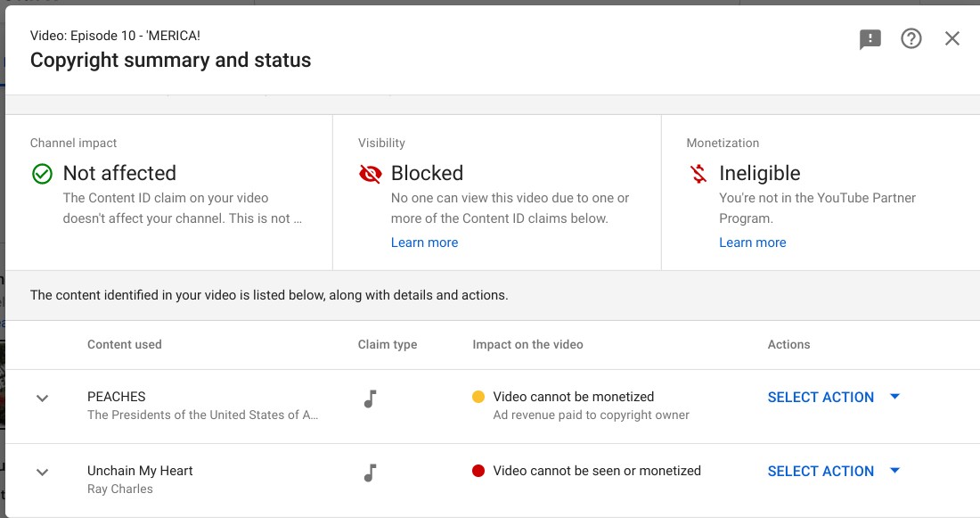The height and width of the screenshot is (518, 980).
Task: Click the Claim type column header
Action: pos(388,345)
